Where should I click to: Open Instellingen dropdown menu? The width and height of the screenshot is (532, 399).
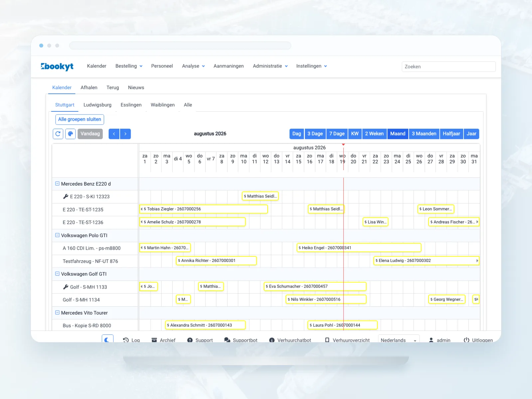[312, 66]
